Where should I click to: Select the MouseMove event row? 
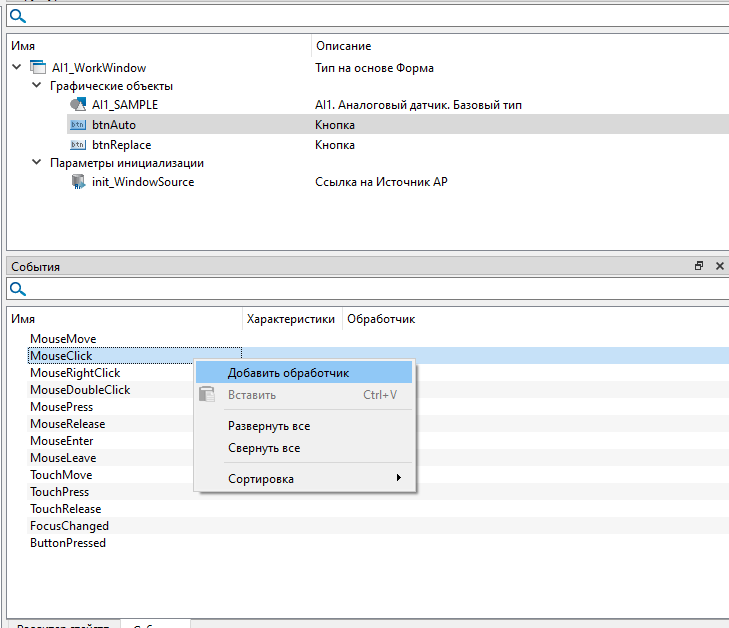tap(63, 339)
